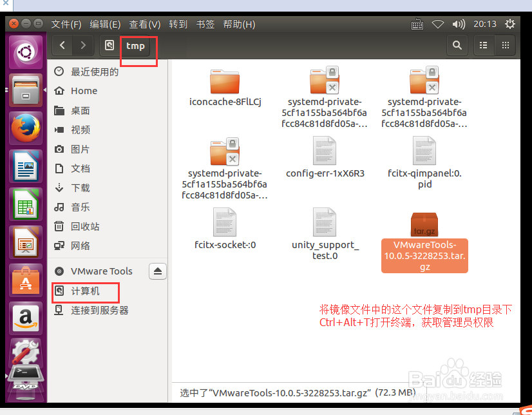Launch LibreOffice Impress from the launcher
Image resolution: width=532 pixels, height=415 pixels.
(x=26, y=242)
